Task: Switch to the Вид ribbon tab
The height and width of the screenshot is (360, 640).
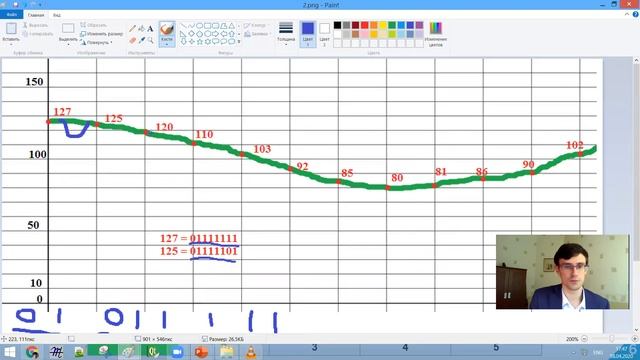Action: pos(57,15)
